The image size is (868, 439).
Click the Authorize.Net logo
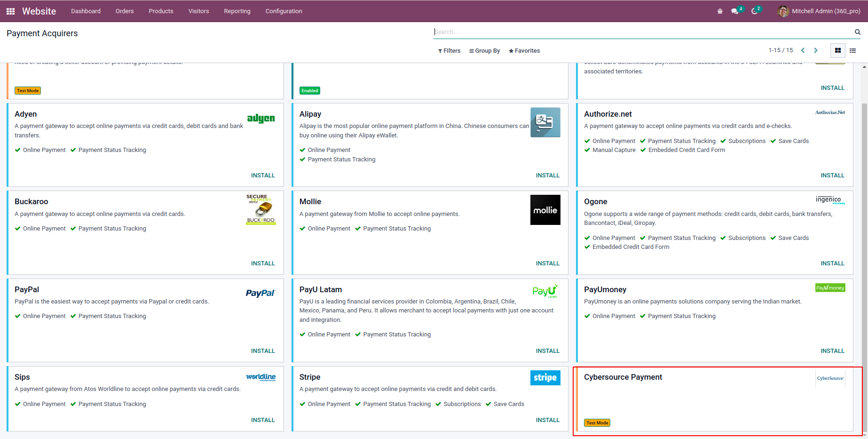coord(830,112)
